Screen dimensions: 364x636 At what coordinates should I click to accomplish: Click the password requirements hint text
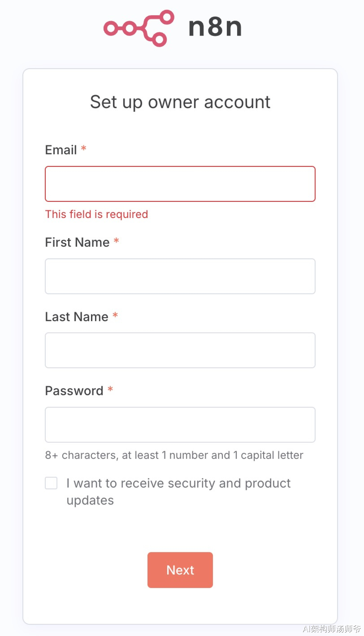point(174,455)
